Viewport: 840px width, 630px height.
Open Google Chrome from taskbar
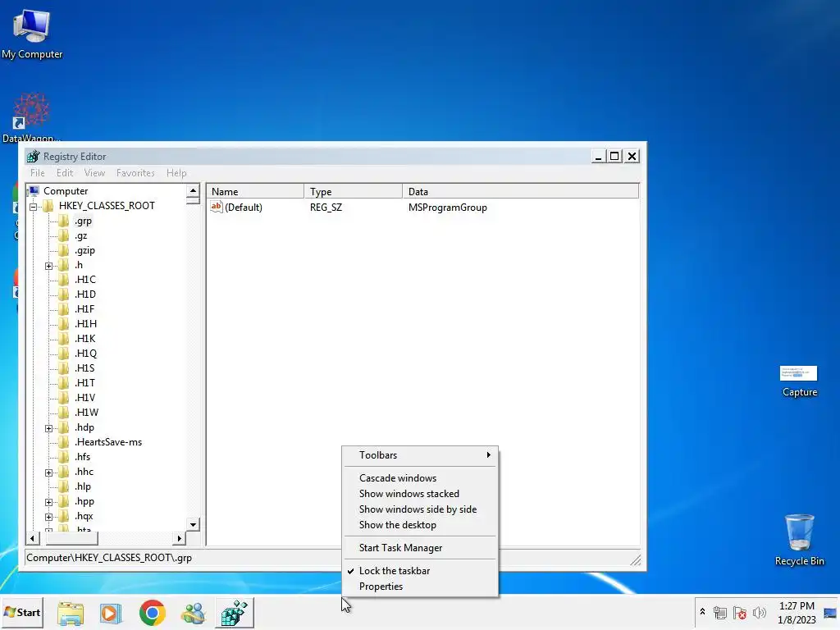(x=152, y=613)
